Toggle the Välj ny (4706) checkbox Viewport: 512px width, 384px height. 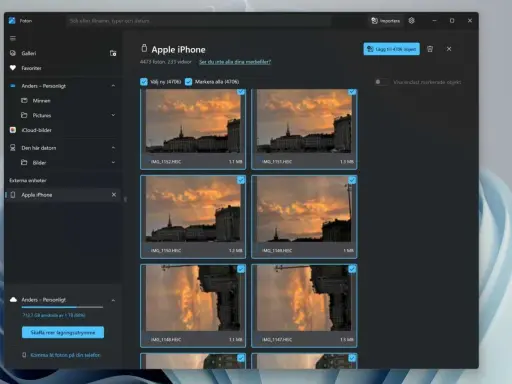[x=144, y=82]
